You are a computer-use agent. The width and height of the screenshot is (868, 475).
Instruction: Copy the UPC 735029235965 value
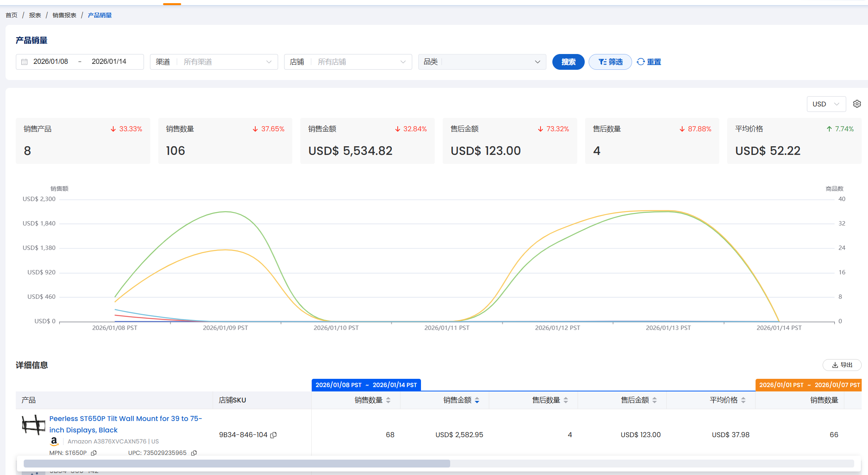coord(194,453)
